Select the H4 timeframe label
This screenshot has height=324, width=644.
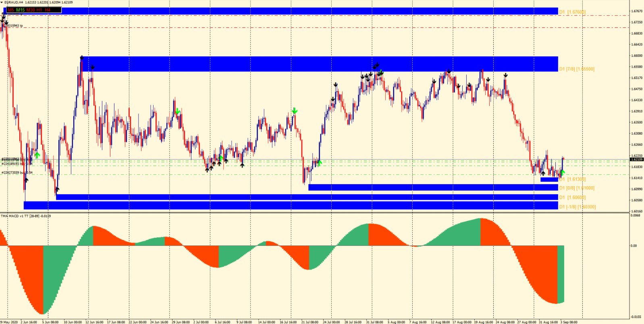click(48, 10)
